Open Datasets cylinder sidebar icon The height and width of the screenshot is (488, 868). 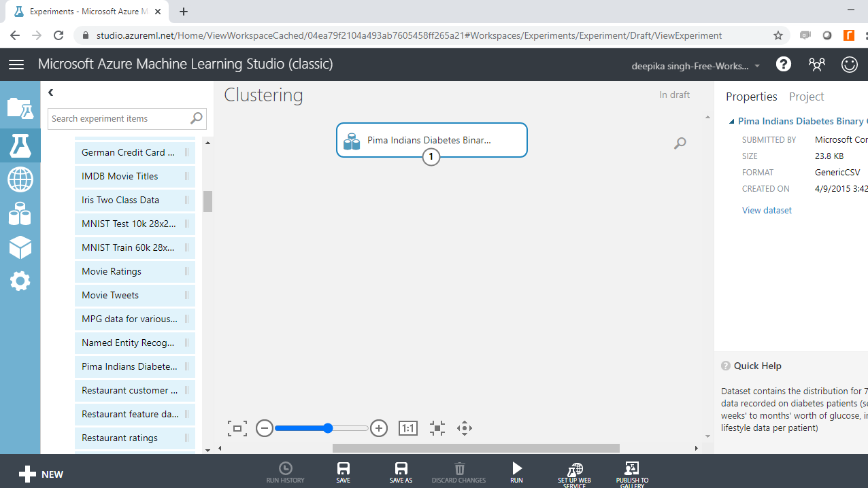click(20, 214)
